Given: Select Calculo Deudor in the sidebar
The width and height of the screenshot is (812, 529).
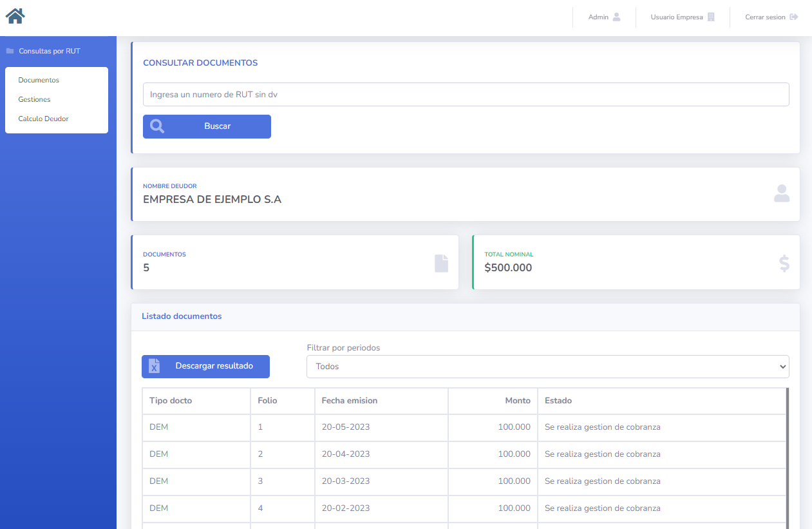Looking at the screenshot, I should coord(43,119).
